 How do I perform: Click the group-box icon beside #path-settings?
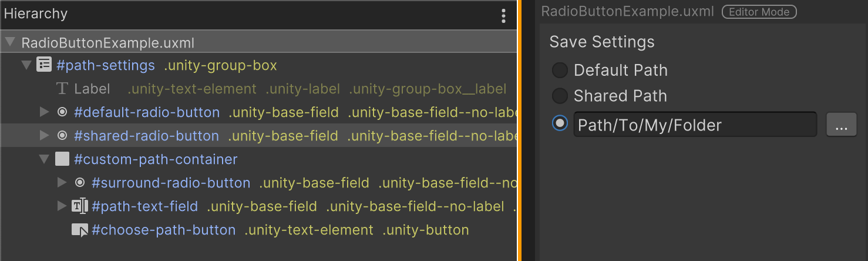click(x=44, y=65)
